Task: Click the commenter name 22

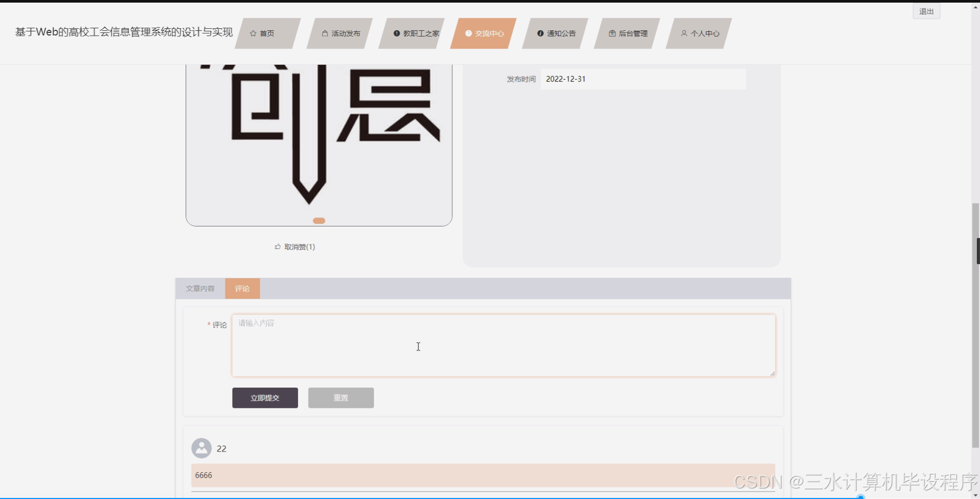Action: (x=222, y=449)
